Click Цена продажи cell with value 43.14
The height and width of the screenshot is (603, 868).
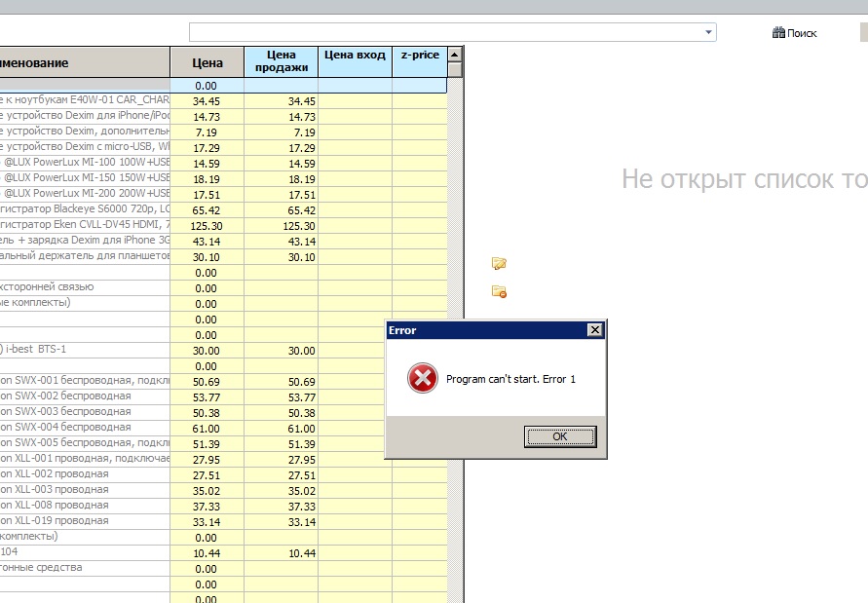pos(282,242)
